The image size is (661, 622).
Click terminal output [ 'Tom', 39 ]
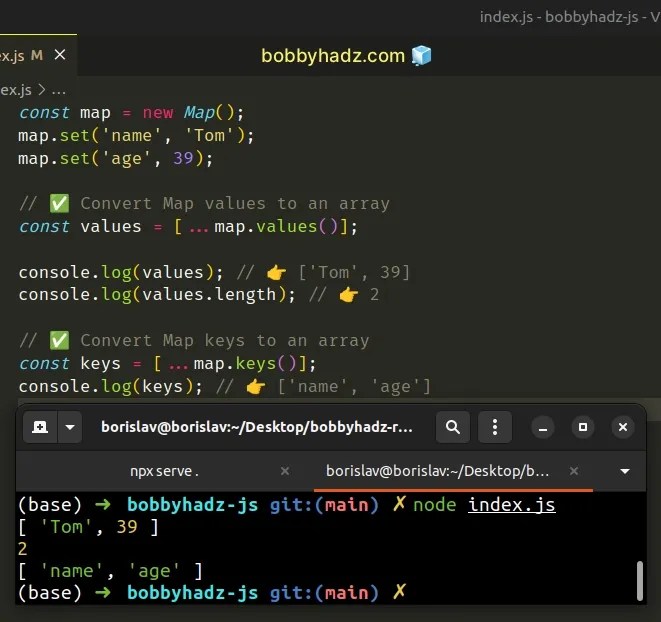(x=89, y=527)
